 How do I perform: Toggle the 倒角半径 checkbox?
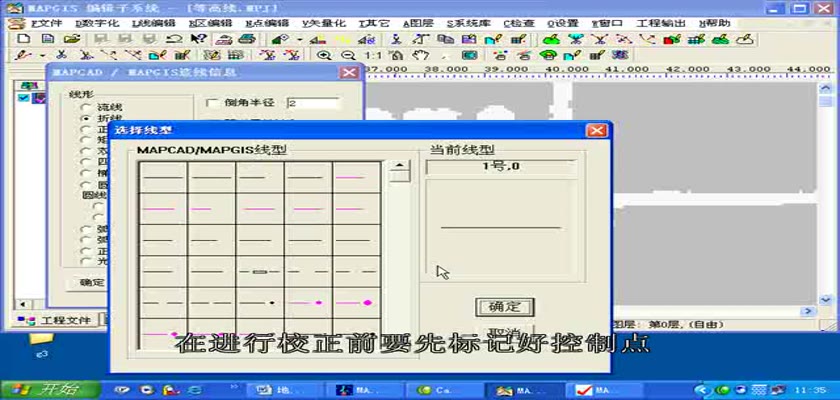(x=213, y=103)
